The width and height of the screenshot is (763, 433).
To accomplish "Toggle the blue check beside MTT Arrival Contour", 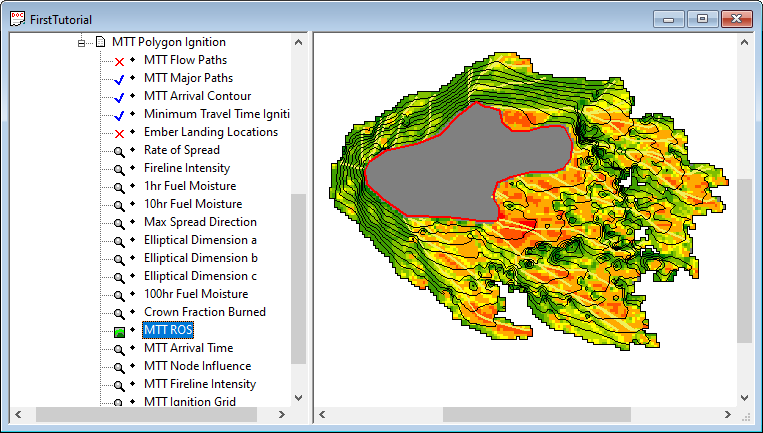I will pos(119,97).
